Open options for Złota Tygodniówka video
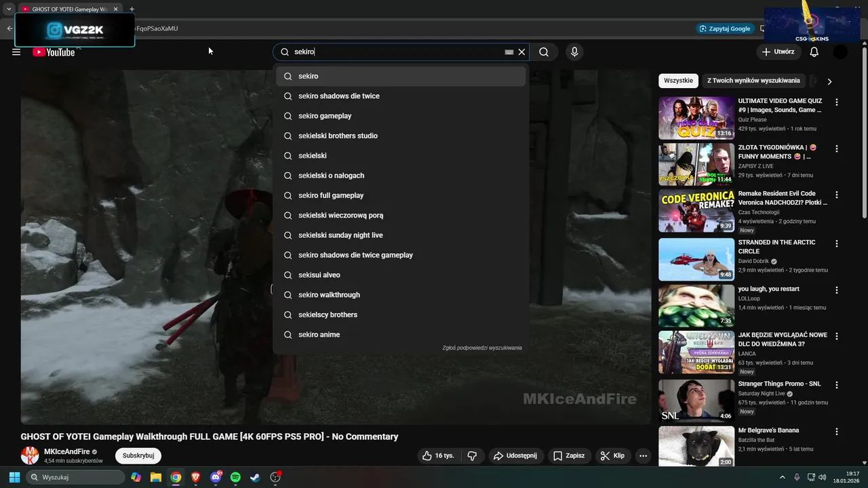This screenshot has height=488, width=868. tap(837, 148)
